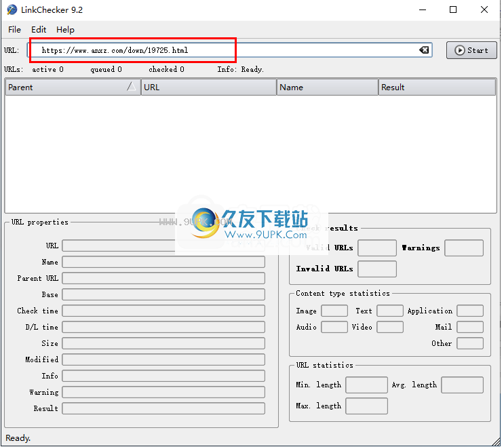This screenshot has height=447, width=504.
Task: Click the Name column header
Action: pyautogui.click(x=327, y=87)
